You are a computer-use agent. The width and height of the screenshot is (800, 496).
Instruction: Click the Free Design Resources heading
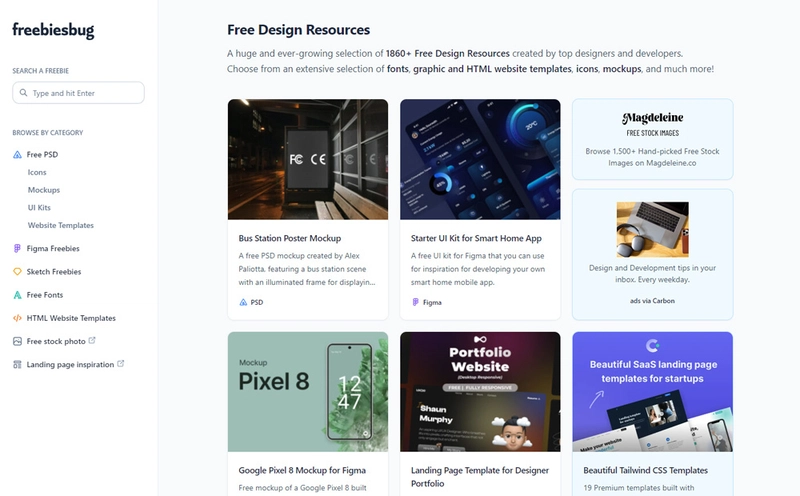click(298, 30)
